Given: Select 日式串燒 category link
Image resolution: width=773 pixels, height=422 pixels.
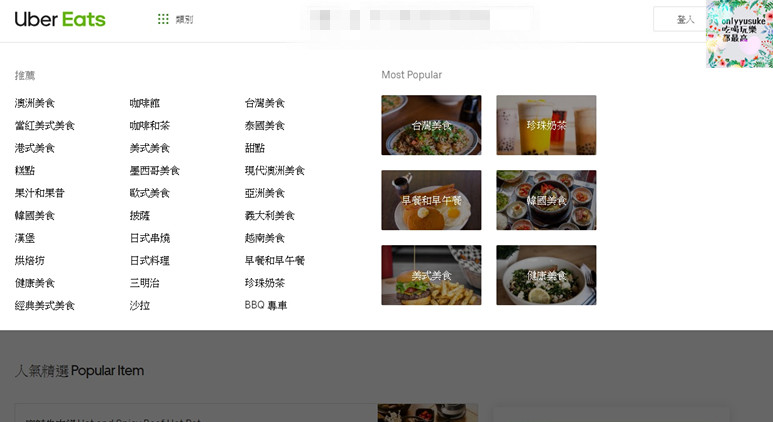Looking at the screenshot, I should point(149,238).
